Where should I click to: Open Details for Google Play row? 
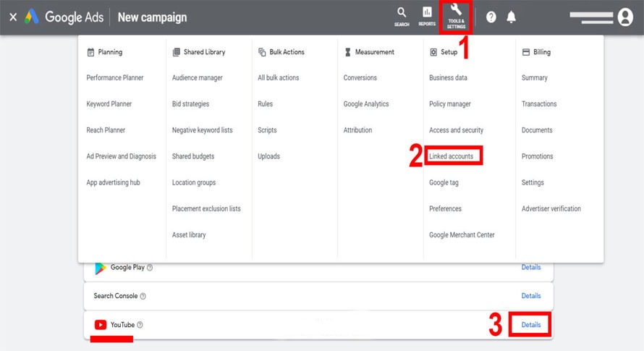[531, 267]
